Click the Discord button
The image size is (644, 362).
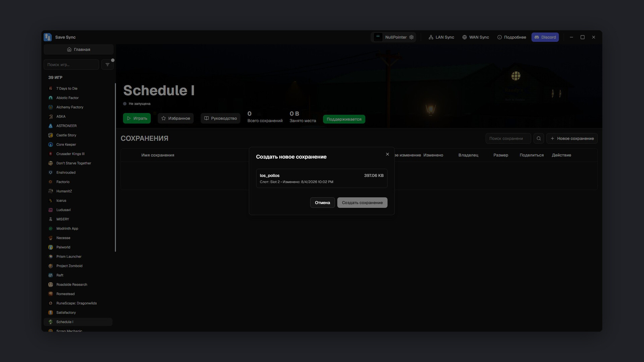[x=545, y=37]
